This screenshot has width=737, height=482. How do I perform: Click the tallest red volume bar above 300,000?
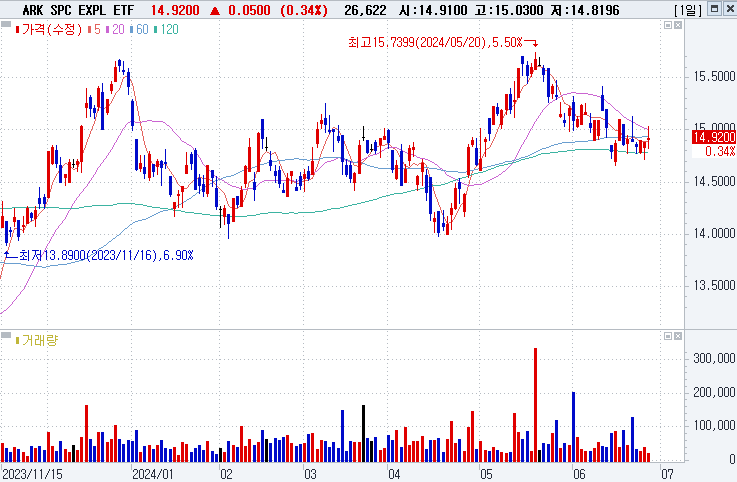click(535, 405)
